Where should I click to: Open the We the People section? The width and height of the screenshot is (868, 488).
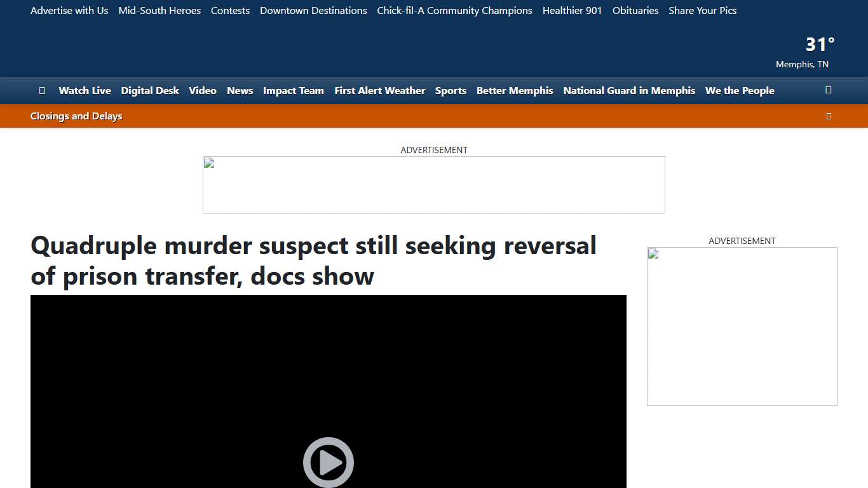[739, 90]
